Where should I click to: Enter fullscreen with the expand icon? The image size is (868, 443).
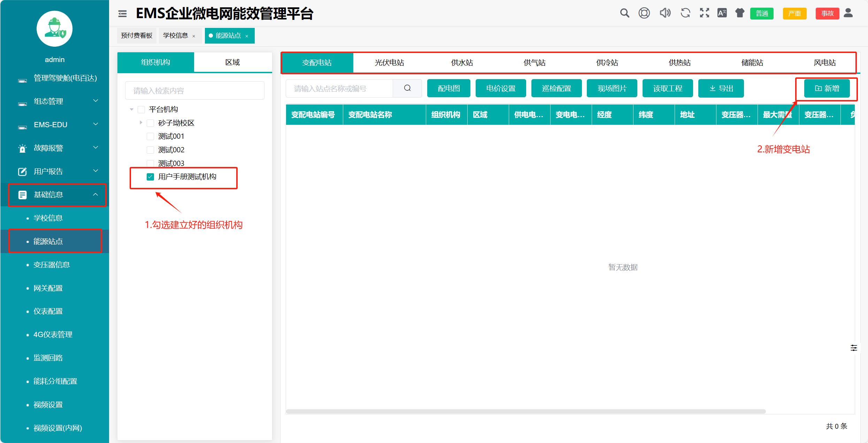pos(704,13)
